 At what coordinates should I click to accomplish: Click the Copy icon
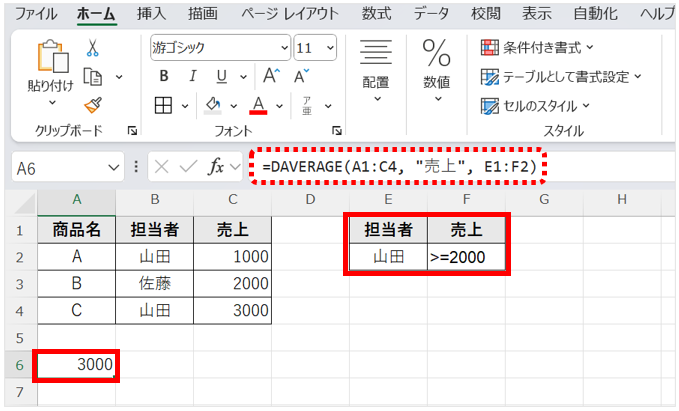coord(92,77)
